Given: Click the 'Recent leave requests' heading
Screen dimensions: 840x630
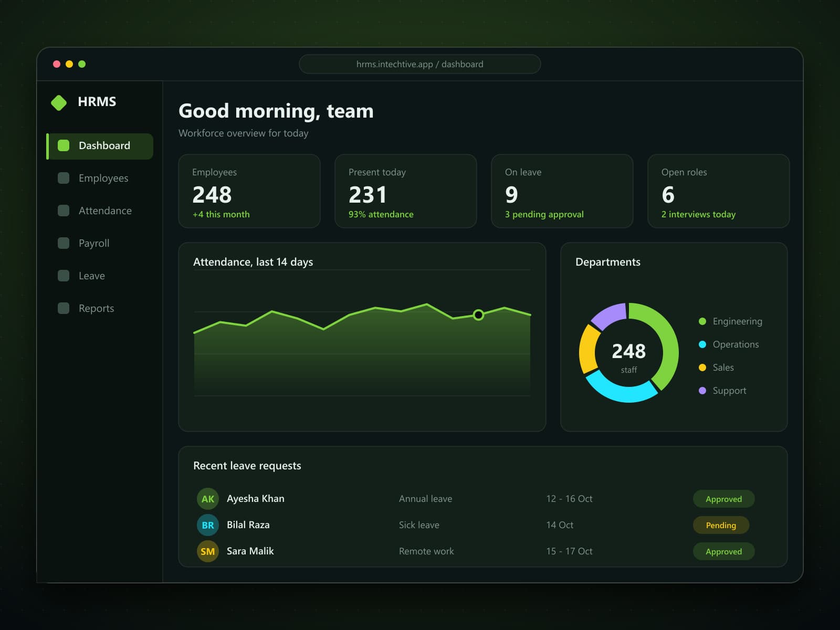Looking at the screenshot, I should 247,466.
